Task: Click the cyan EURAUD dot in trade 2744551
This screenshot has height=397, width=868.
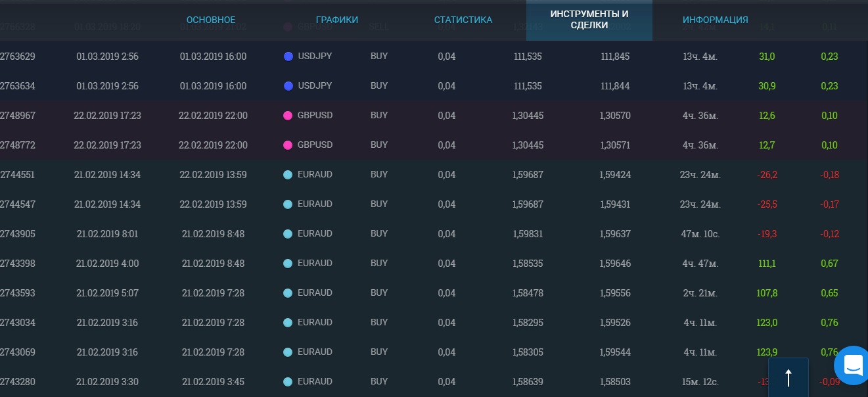Action: (288, 175)
